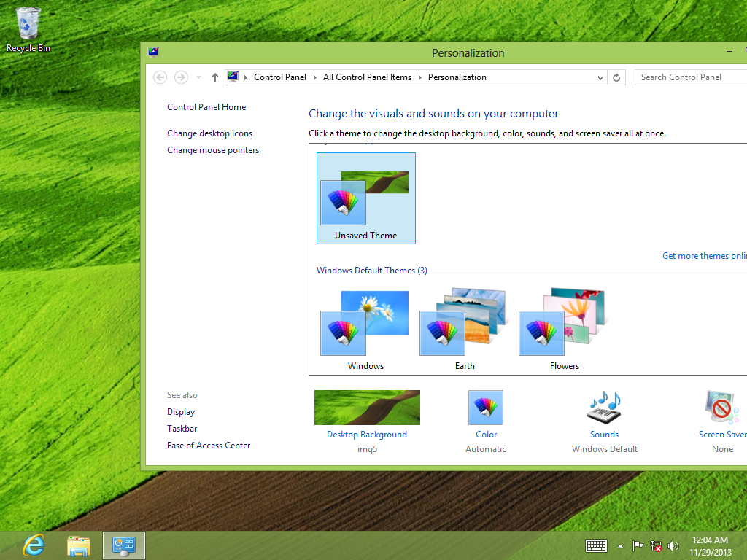Image resolution: width=747 pixels, height=560 pixels.
Task: Open the touch keyboard from taskbar
Action: (x=596, y=545)
